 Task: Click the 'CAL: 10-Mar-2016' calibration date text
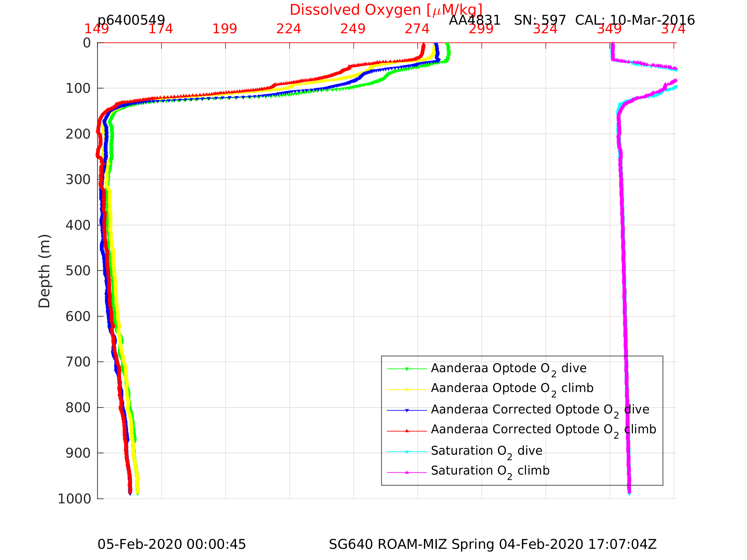pos(635,20)
